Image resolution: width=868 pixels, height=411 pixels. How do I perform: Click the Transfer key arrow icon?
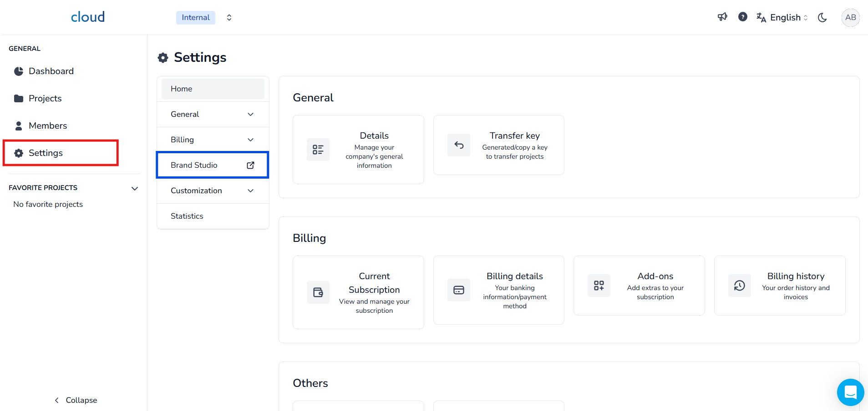(x=459, y=145)
